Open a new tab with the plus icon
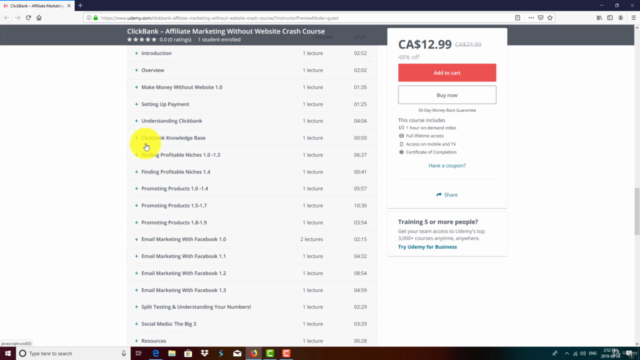The height and width of the screenshot is (360, 640). (x=80, y=6)
